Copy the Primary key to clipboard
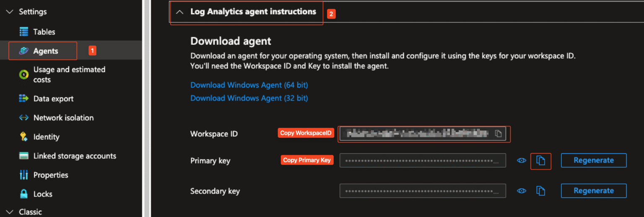This screenshot has height=217, width=644. [x=541, y=161]
